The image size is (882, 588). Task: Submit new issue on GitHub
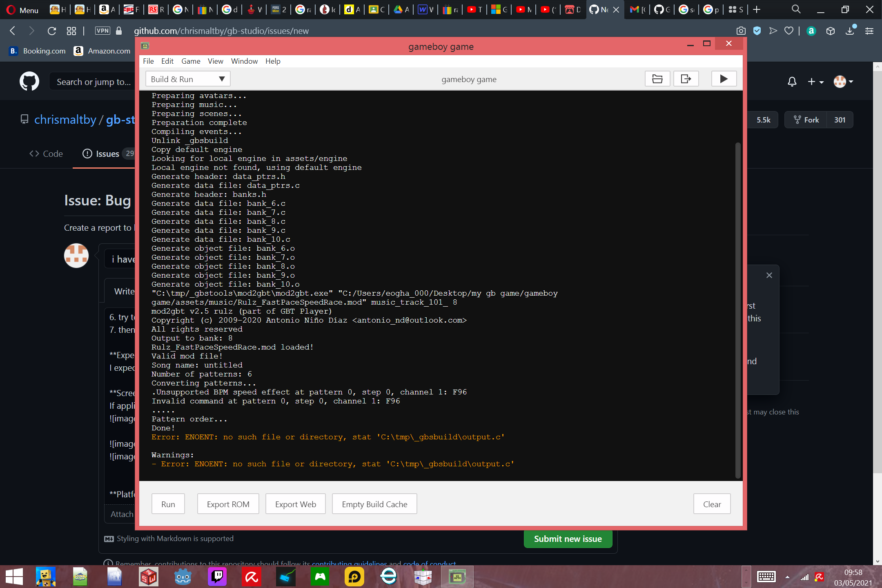point(568,539)
